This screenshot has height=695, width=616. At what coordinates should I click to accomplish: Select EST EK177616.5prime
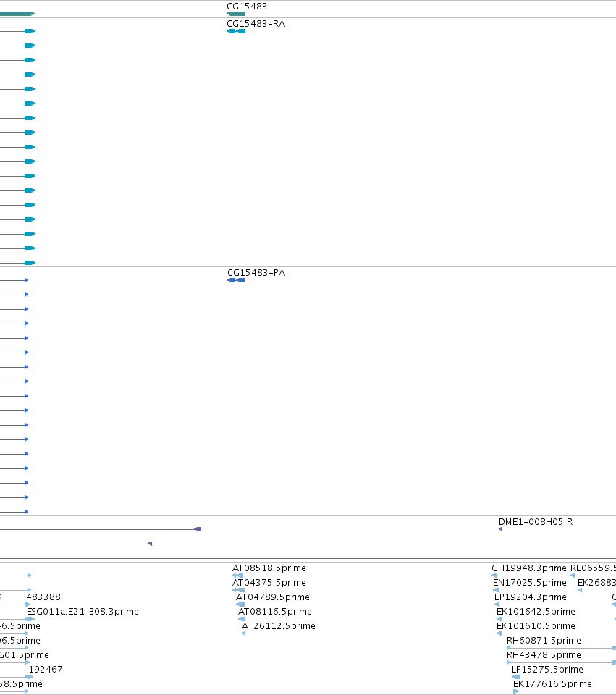click(x=552, y=684)
